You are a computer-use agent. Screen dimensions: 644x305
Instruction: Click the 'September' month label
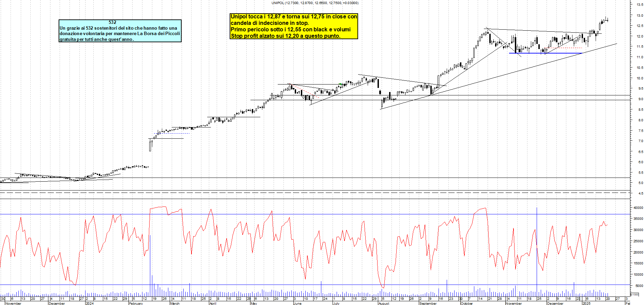pos(428,303)
